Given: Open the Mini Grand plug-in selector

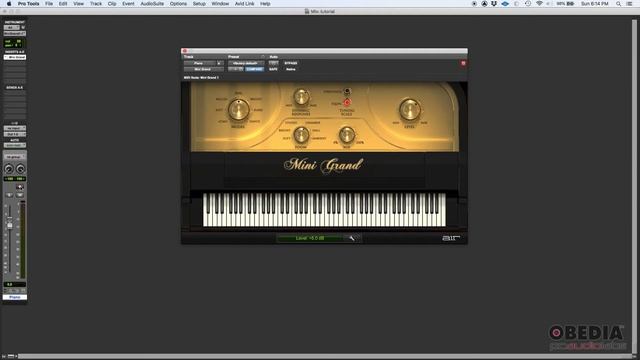Looking at the screenshot, I should (204, 69).
